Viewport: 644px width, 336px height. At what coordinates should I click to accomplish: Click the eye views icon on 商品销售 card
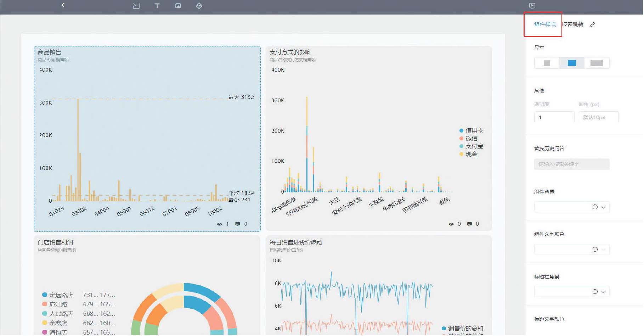219,224
